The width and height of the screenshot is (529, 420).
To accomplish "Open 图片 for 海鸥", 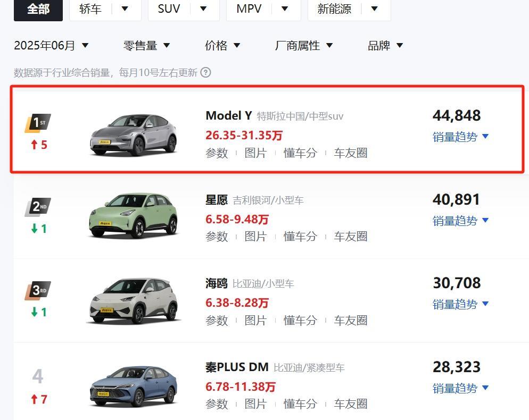I will [x=255, y=320].
